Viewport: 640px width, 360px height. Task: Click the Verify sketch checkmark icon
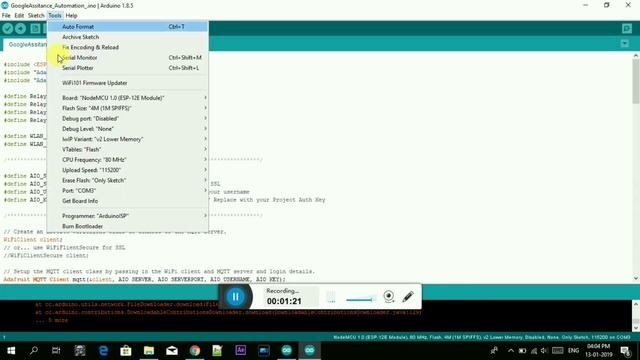pyautogui.click(x=7, y=28)
